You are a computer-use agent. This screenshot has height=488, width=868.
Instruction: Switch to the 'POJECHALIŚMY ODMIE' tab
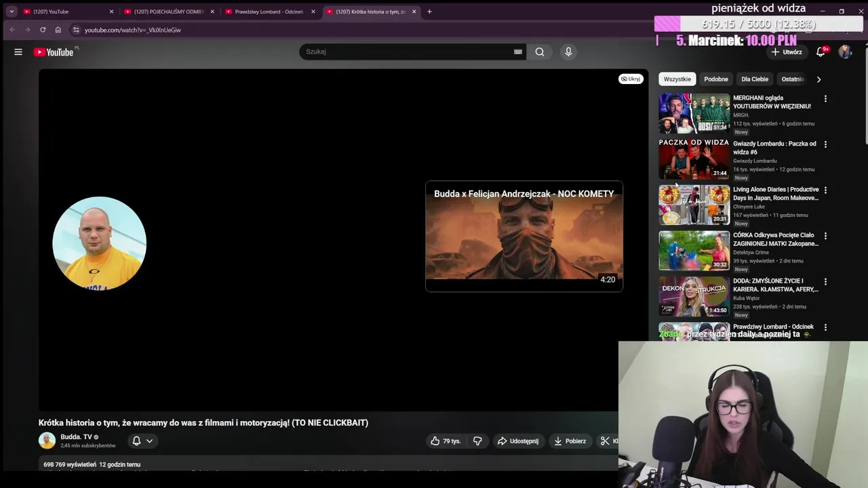168,12
